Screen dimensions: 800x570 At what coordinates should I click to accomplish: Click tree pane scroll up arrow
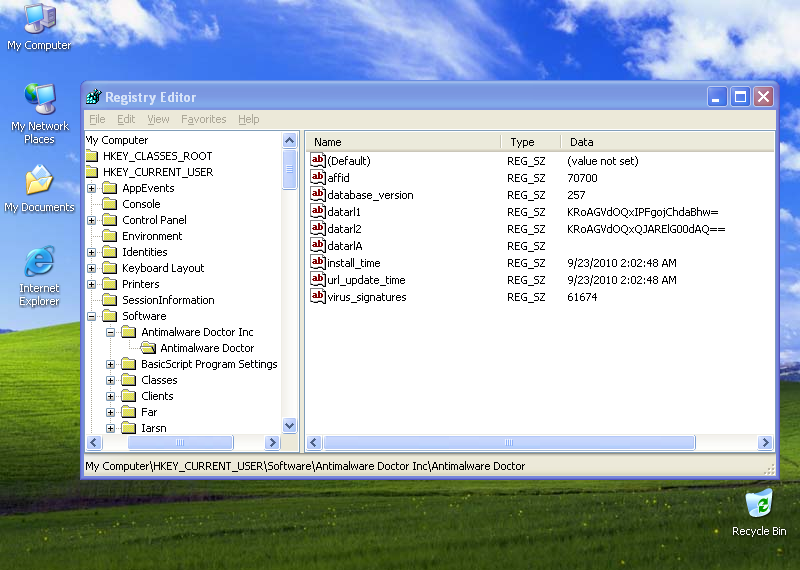point(290,140)
